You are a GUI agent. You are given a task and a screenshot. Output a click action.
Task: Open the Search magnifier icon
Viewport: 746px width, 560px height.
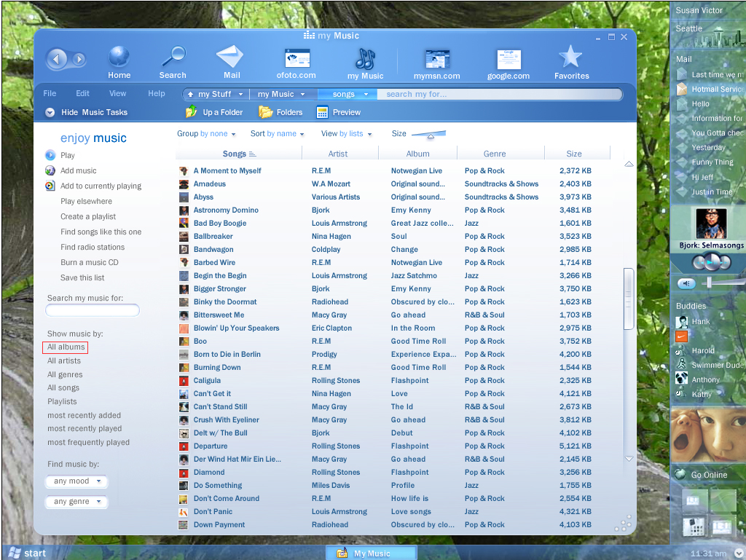(x=173, y=57)
